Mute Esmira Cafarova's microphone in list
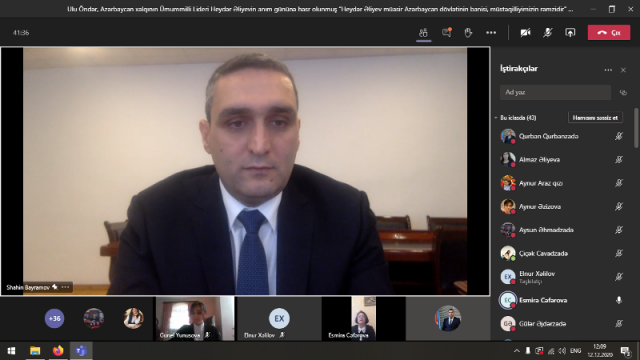The image size is (640, 360). point(619,300)
